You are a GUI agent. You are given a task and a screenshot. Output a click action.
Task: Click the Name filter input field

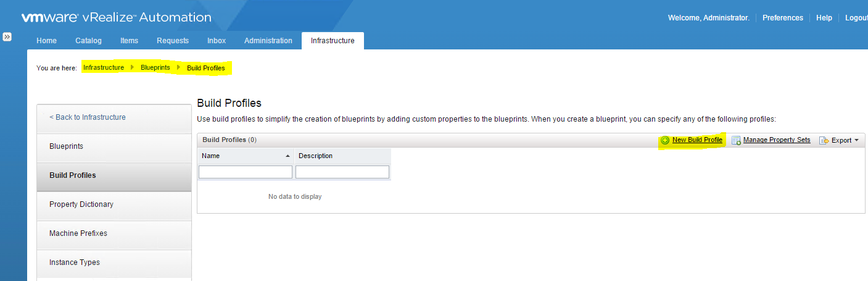246,172
